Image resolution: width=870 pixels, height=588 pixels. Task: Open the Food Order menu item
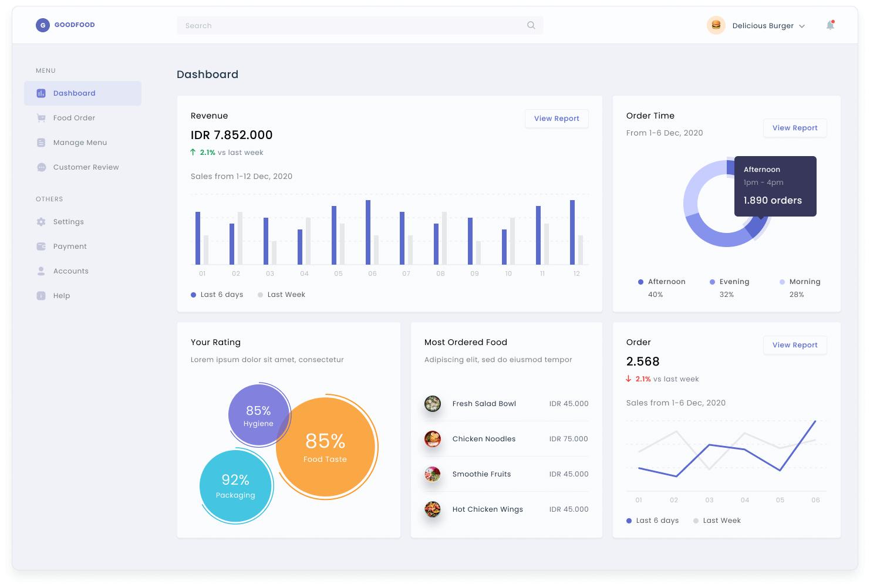click(83, 118)
